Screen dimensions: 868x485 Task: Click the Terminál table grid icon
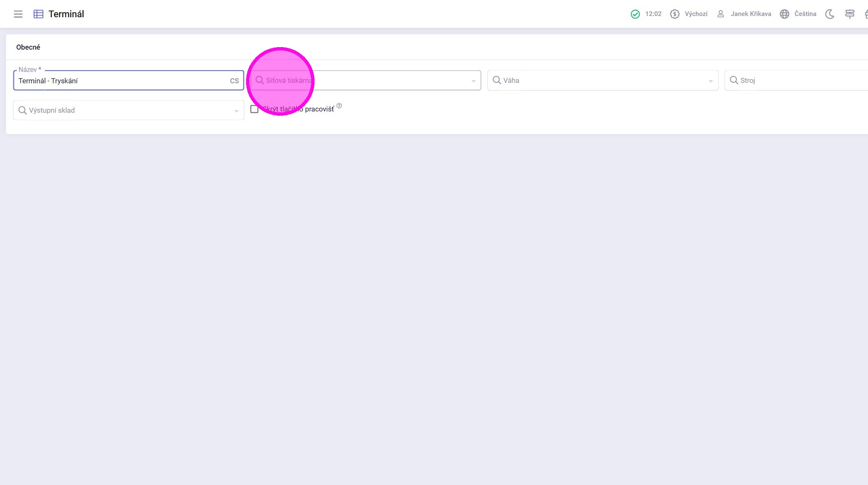pos(38,14)
